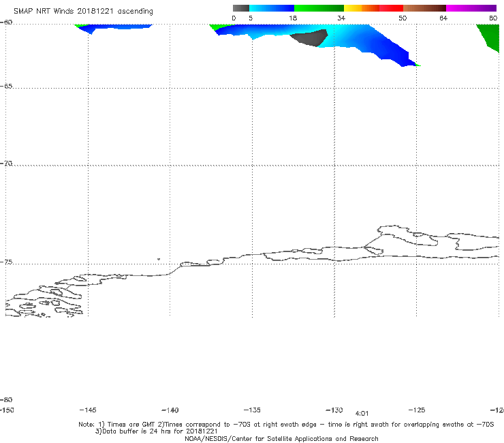The image size is (504, 443).
Task: Select the brown segment of the color bar
Action: click(424, 8)
